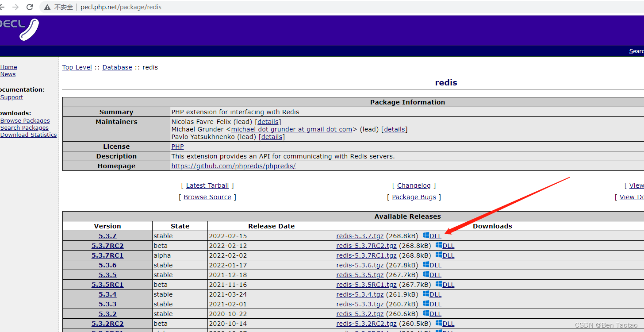Click the Package Bugs link
Screen dimensions: 644x332
414,197
